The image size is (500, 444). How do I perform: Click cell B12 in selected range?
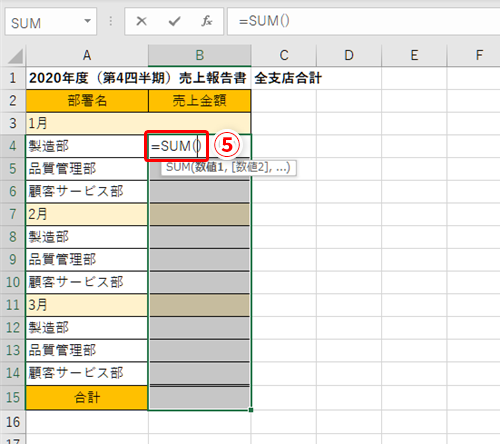click(x=199, y=328)
